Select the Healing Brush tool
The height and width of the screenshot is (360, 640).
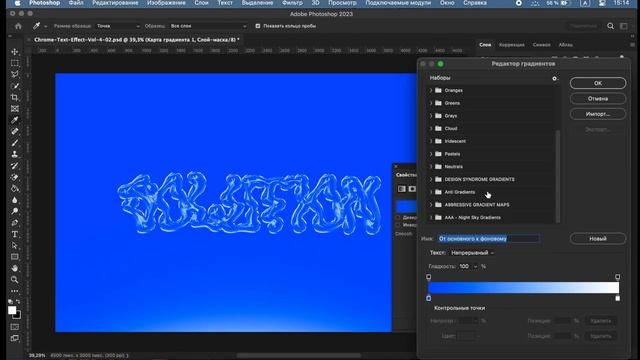pos(15,131)
